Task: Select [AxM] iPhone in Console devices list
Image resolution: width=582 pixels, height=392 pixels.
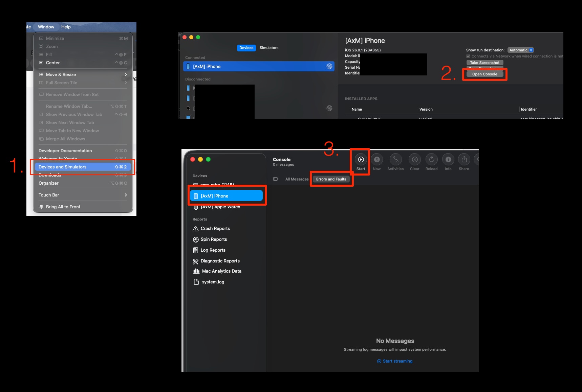Action: pyautogui.click(x=226, y=196)
